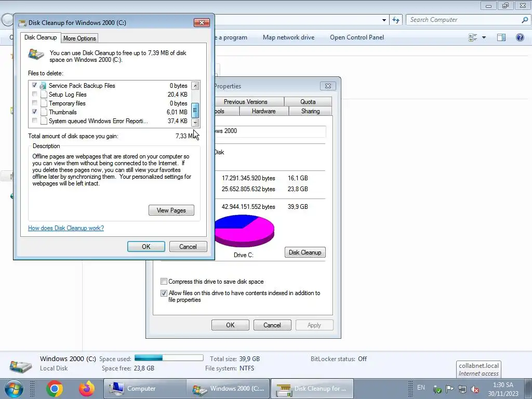This screenshot has height=399, width=532.
Task: Select the Disk Cleanup tab
Action: [41, 37]
